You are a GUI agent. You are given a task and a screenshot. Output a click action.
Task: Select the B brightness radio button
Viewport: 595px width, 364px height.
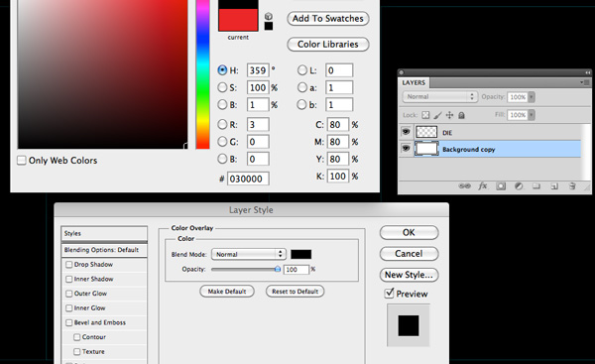tap(222, 105)
